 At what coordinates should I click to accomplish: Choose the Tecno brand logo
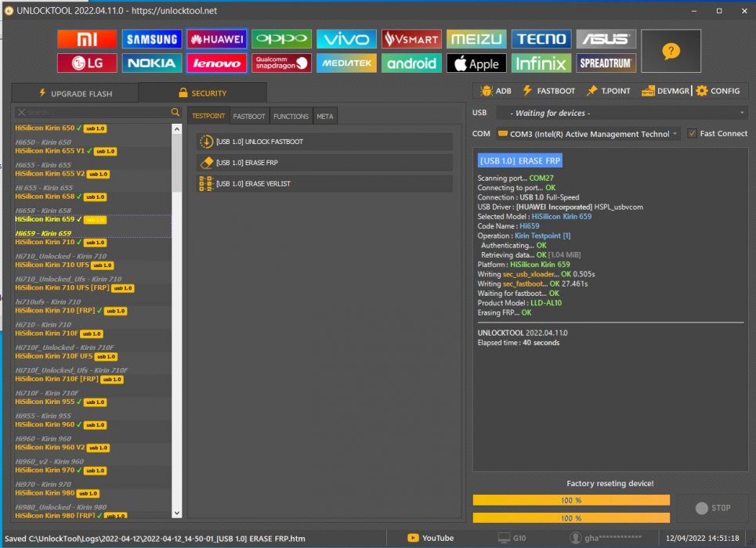coord(541,39)
